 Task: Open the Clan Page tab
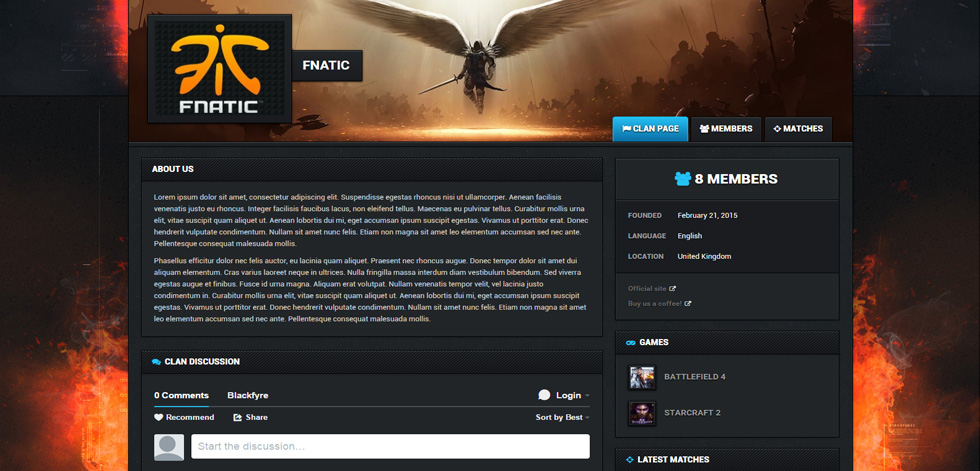(x=650, y=129)
